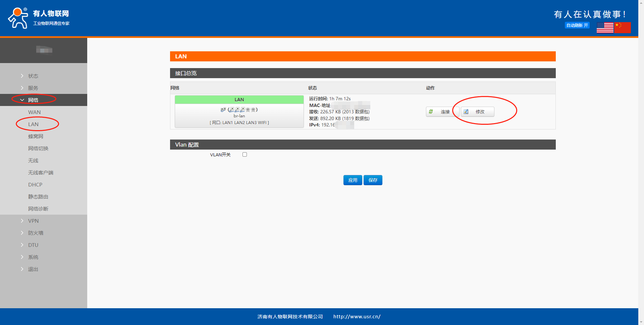Expand the 服务 menu section
Image resolution: width=644 pixels, height=325 pixels.
33,88
